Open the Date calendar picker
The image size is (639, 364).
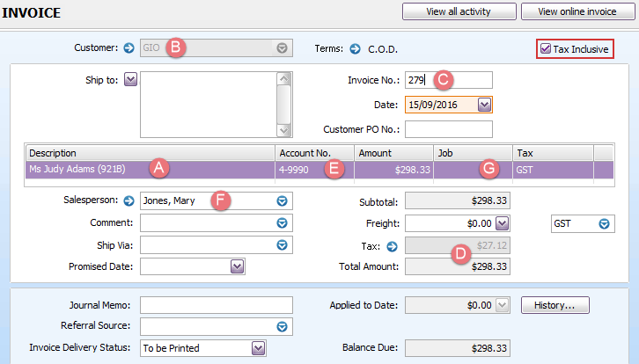(x=484, y=105)
